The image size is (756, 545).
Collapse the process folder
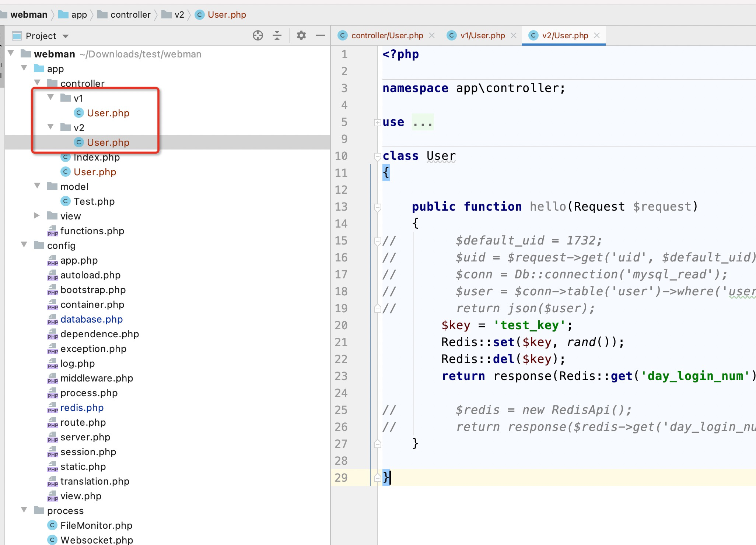tap(24, 510)
